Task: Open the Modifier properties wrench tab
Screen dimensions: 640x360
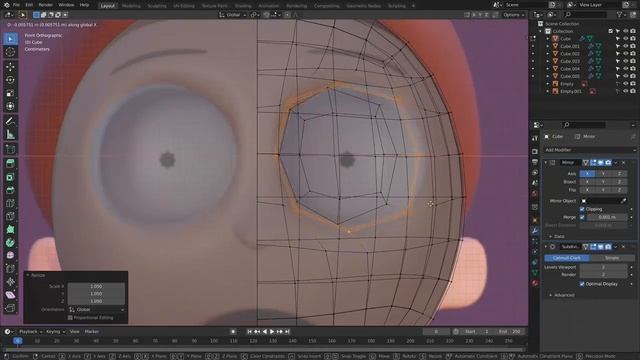Action: tap(535, 231)
